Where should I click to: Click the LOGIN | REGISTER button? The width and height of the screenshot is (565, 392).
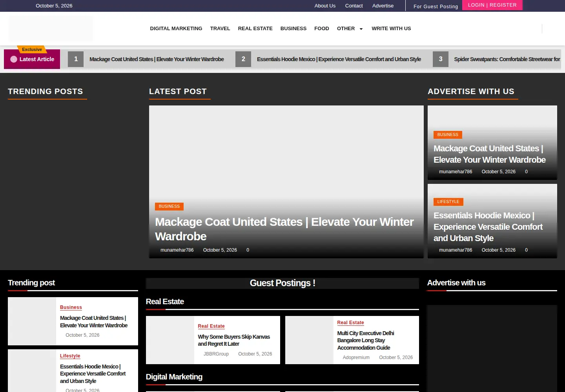[x=492, y=5]
